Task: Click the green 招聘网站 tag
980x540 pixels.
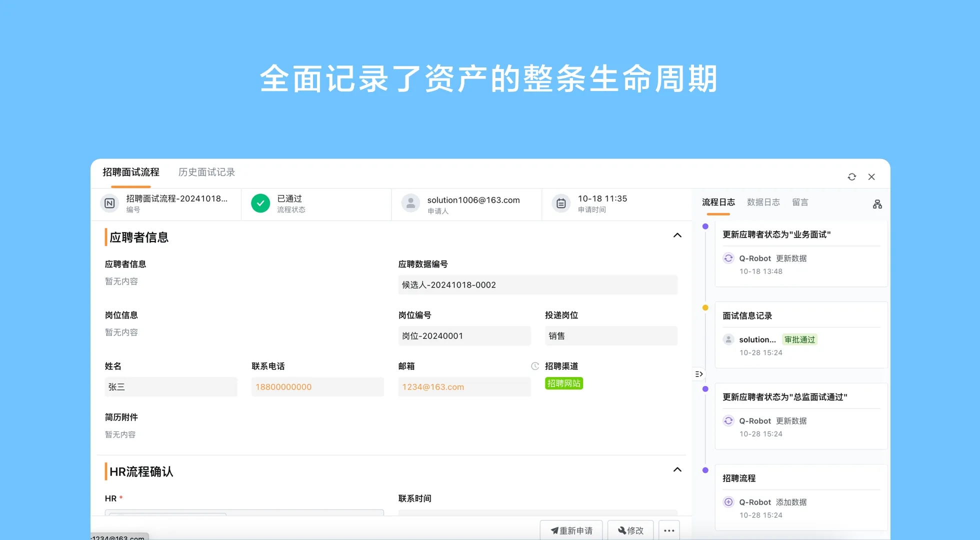Action: tap(563, 383)
